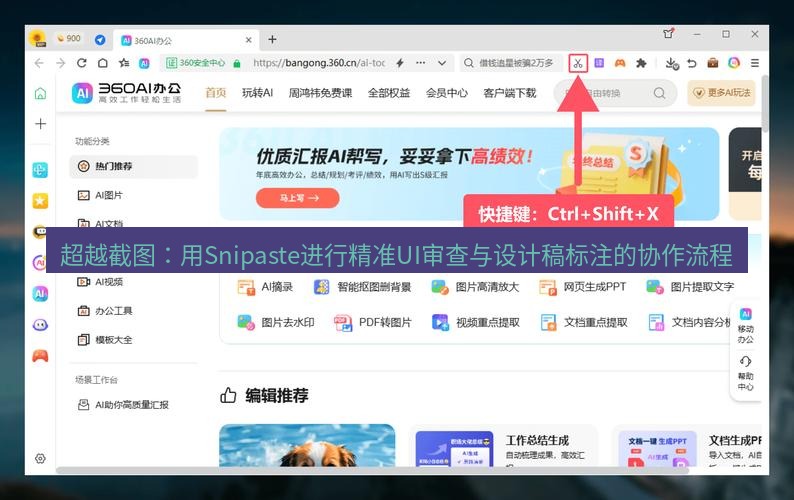Click the browser search box with magnifier
This screenshot has width=794, height=500.
[x=511, y=63]
